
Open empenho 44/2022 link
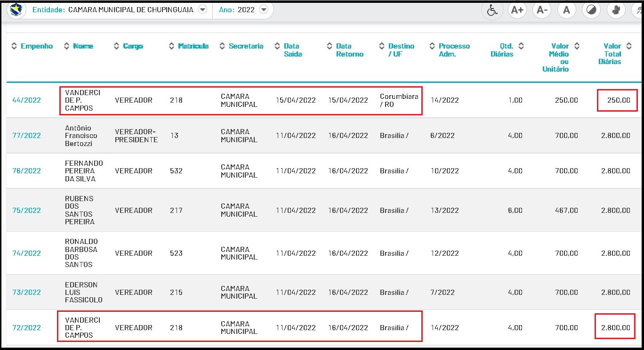pos(26,100)
